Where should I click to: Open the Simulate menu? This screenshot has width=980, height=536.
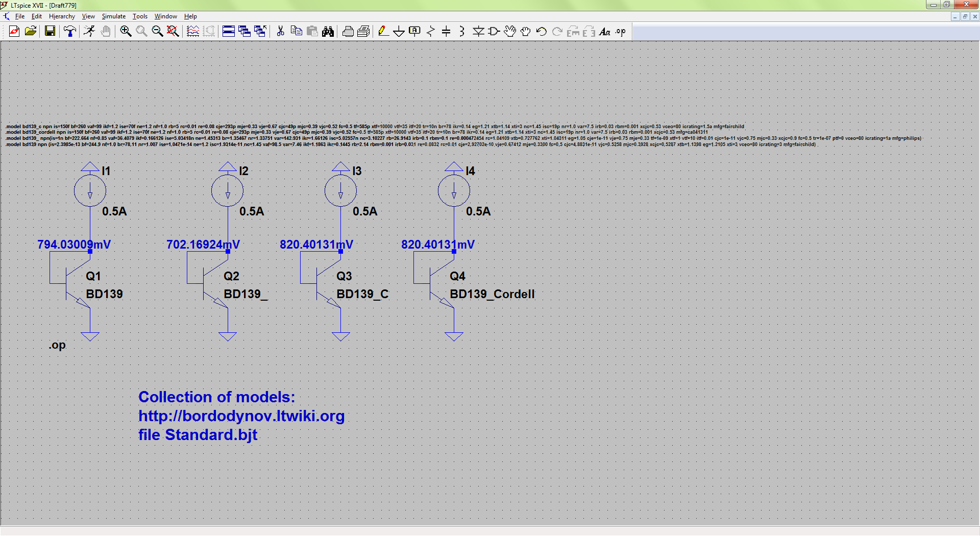113,16
